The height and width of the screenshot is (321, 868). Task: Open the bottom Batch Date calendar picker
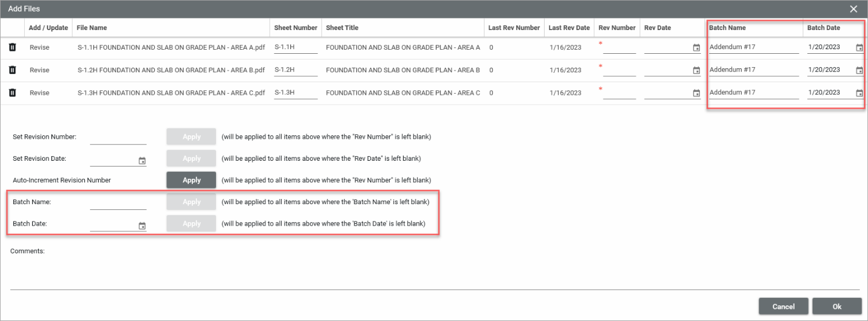142,226
